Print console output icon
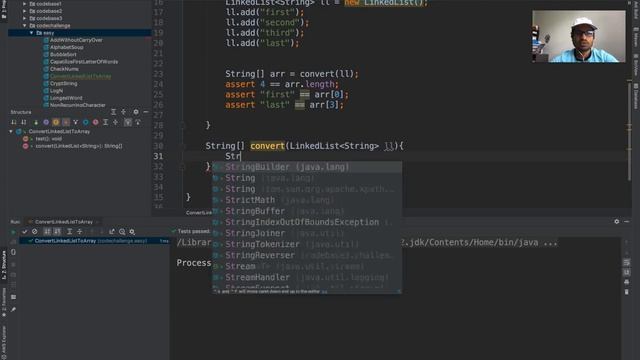 click(x=627, y=282)
